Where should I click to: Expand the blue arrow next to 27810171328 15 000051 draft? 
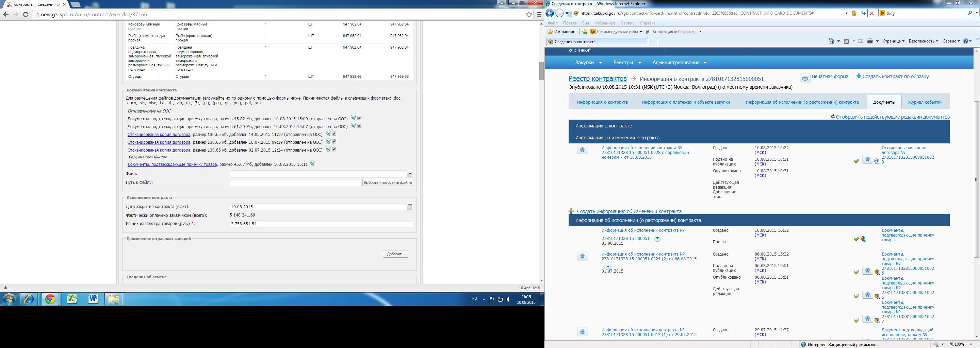tap(657, 239)
